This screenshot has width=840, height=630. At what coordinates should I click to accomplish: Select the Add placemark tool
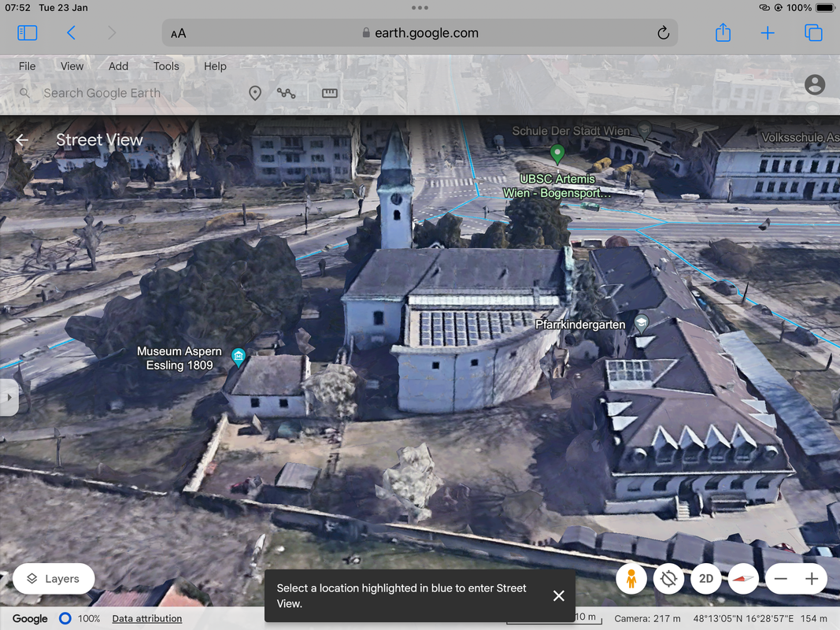[255, 93]
